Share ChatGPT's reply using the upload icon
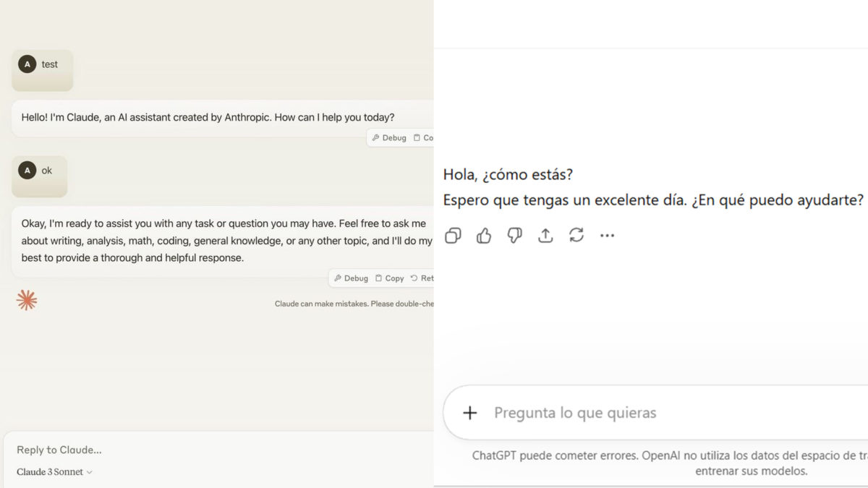This screenshot has height=488, width=868. [x=545, y=236]
